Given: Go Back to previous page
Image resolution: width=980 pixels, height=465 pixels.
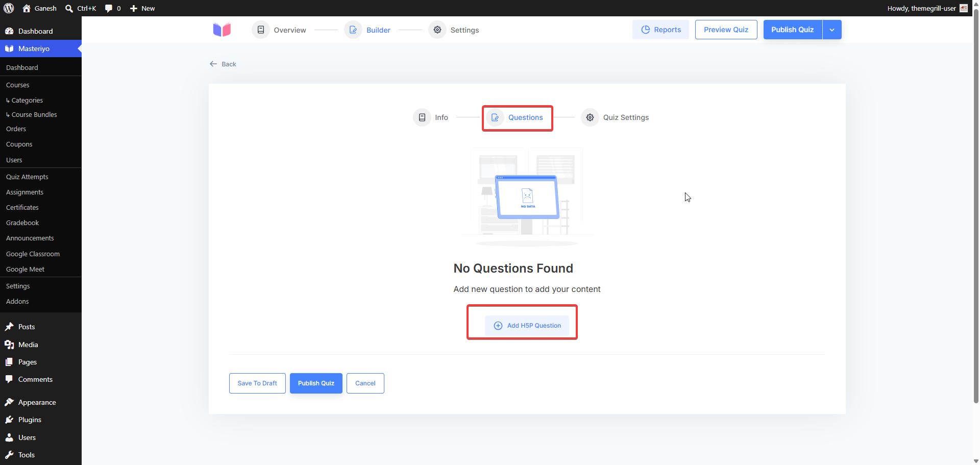Looking at the screenshot, I should [223, 64].
